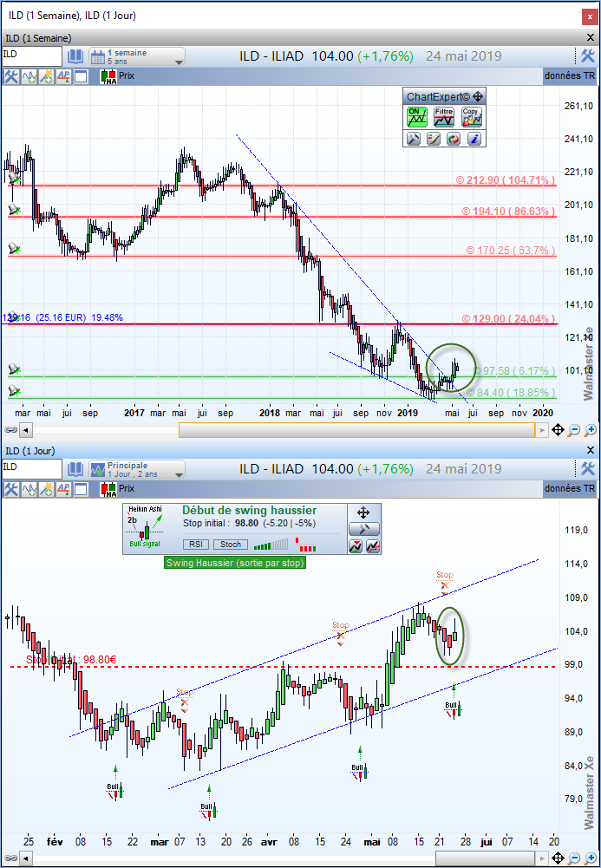Screen dimensions: 601x868
Task: Click the blank panel icon in daily toolbar
Action: pyautogui.click(x=81, y=489)
